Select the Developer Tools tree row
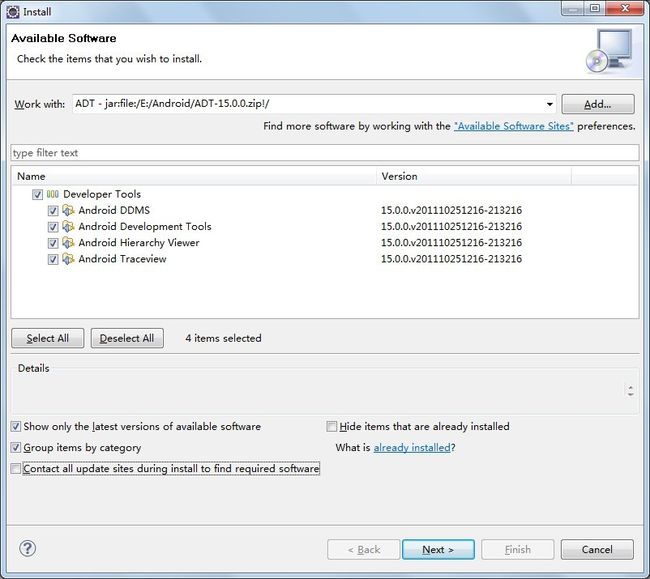This screenshot has height=579, width=650. (x=325, y=194)
